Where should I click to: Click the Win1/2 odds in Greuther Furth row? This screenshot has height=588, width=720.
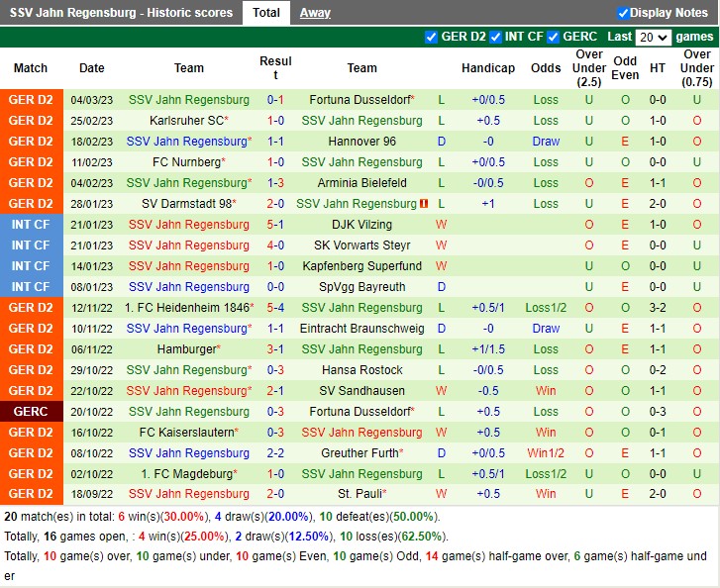pos(546,453)
